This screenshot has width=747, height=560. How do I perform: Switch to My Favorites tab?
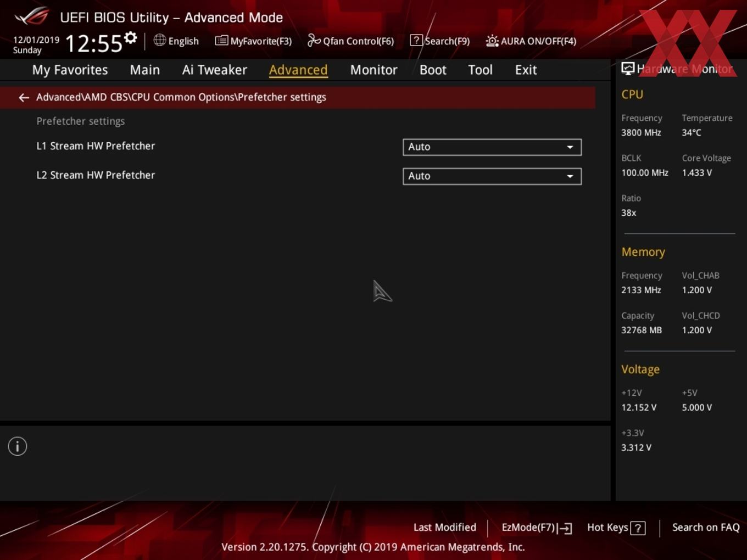click(70, 70)
